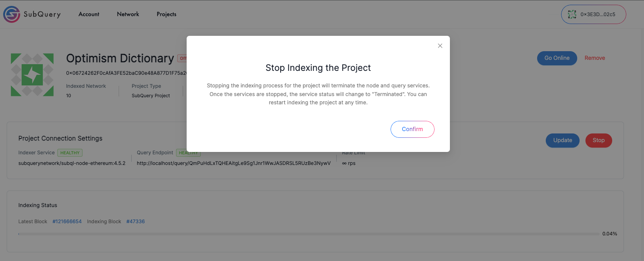This screenshot has height=261, width=644.
Task: Click the indexing progress bar
Action: click(x=309, y=234)
